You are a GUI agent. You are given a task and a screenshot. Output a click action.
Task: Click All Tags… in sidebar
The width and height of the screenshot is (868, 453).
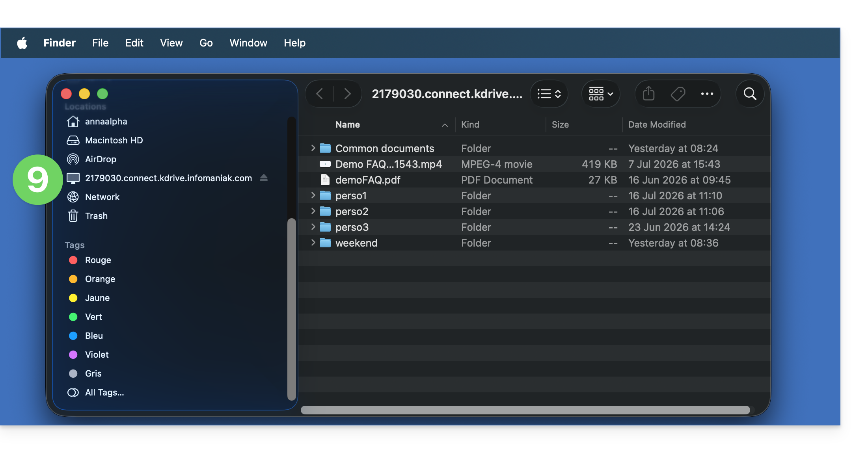(x=104, y=392)
